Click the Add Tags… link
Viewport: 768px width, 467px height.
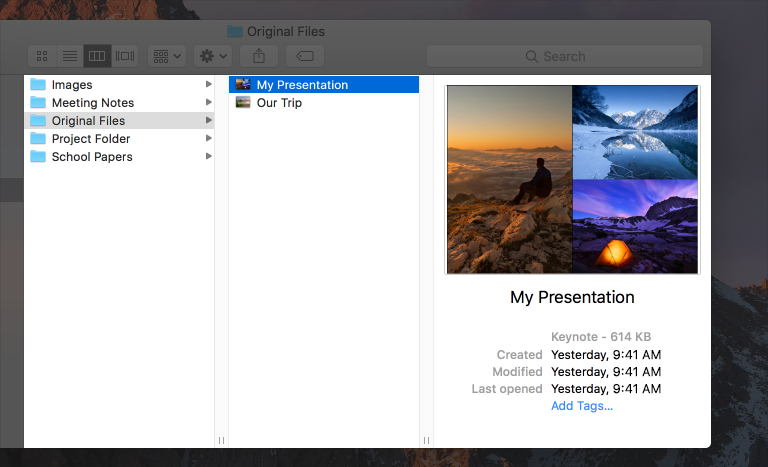pos(582,406)
